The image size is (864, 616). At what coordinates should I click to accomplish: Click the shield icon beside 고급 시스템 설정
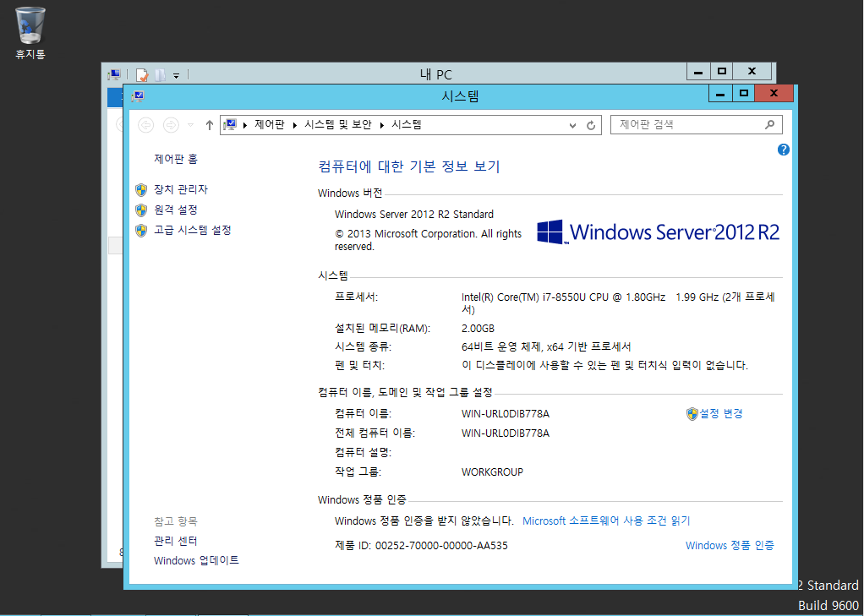pos(141,231)
